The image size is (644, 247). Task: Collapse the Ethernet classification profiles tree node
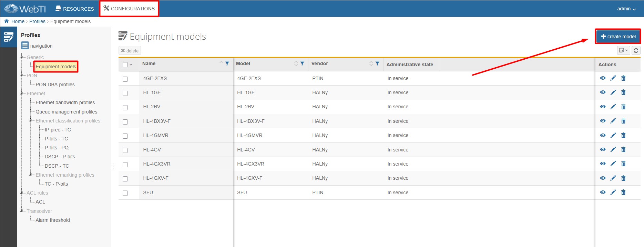31,121
